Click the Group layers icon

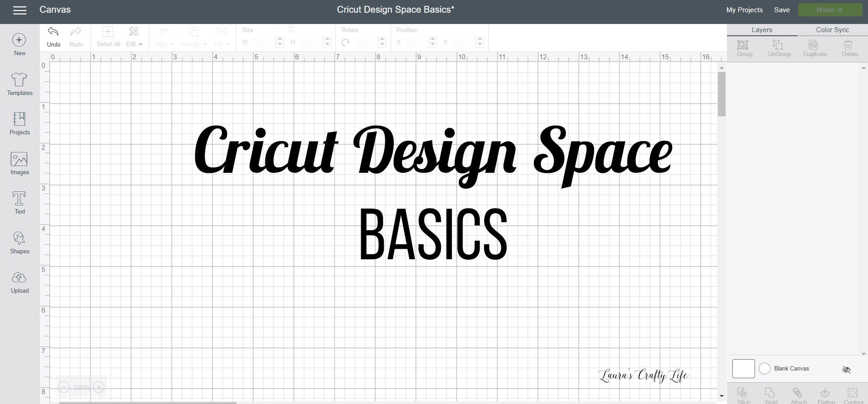click(x=744, y=48)
